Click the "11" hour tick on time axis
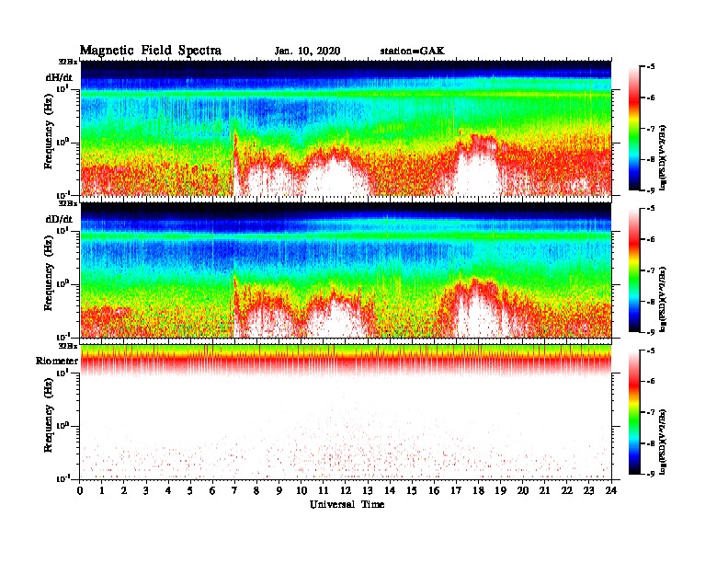The width and height of the screenshot is (728, 563). pos(324,491)
